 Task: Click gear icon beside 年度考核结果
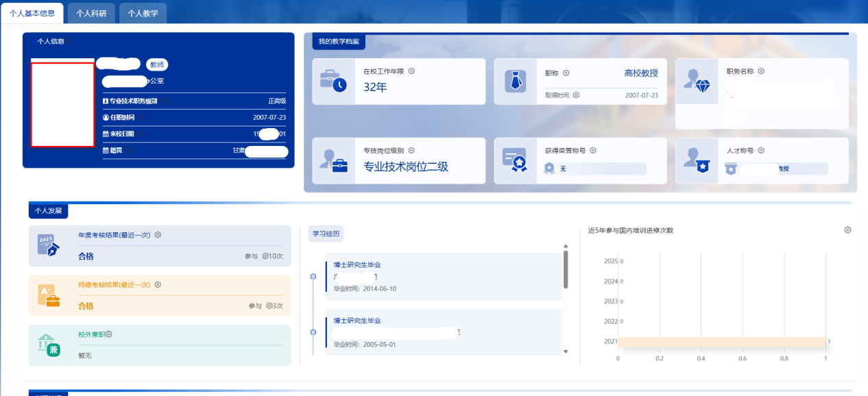point(158,235)
